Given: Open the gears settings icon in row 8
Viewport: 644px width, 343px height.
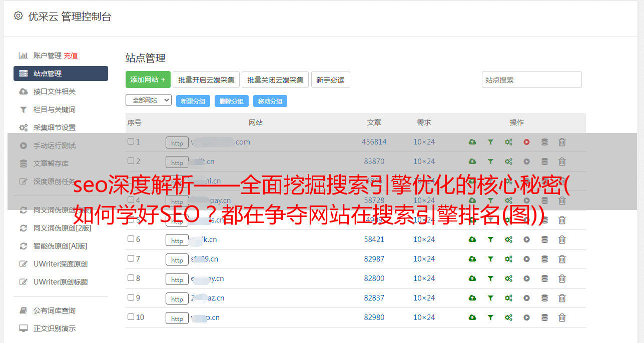Looking at the screenshot, I should click(508, 278).
